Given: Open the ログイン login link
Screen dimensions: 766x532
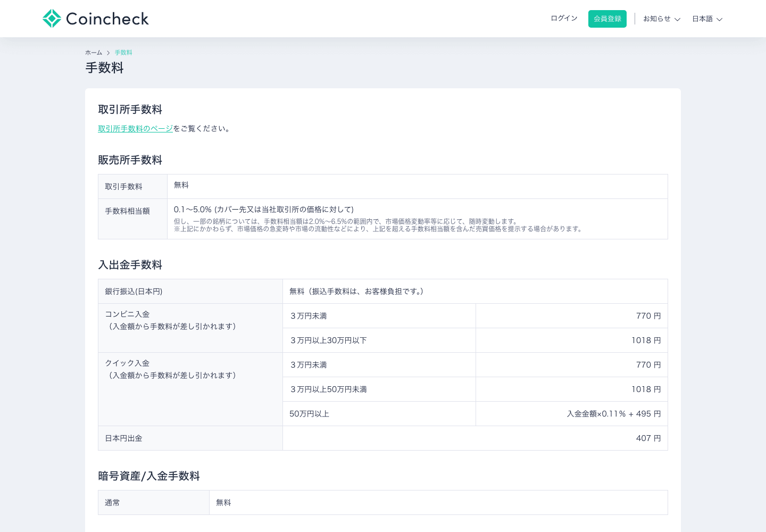Looking at the screenshot, I should (x=564, y=18).
